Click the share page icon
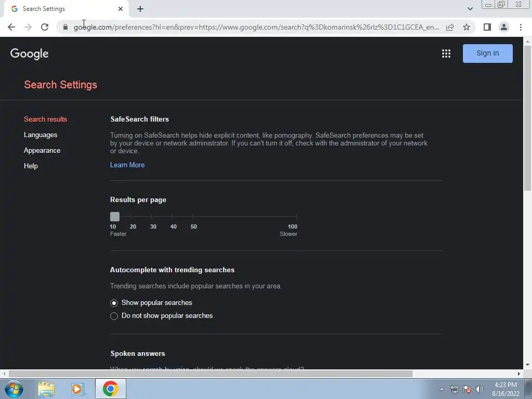 [450, 27]
